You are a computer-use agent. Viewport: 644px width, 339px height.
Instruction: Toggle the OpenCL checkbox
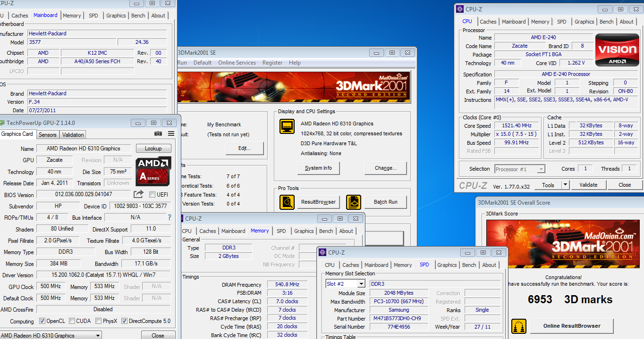pos(42,321)
